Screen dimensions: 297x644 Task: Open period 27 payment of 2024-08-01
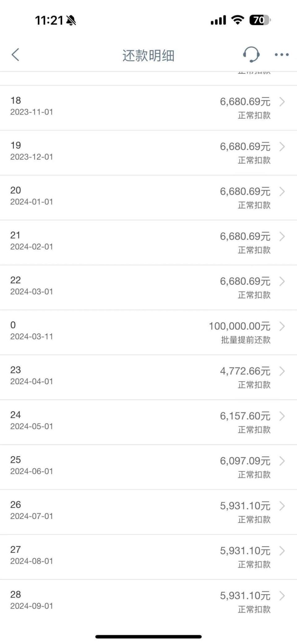[x=148, y=557]
